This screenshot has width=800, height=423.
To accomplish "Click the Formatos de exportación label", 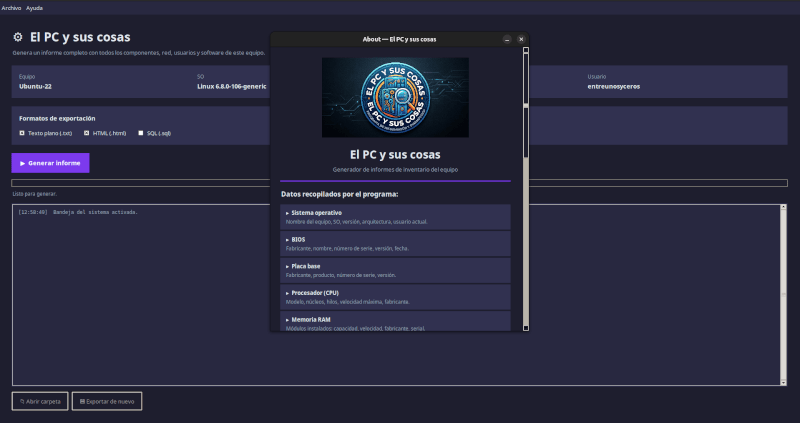I will pyautogui.click(x=57, y=118).
